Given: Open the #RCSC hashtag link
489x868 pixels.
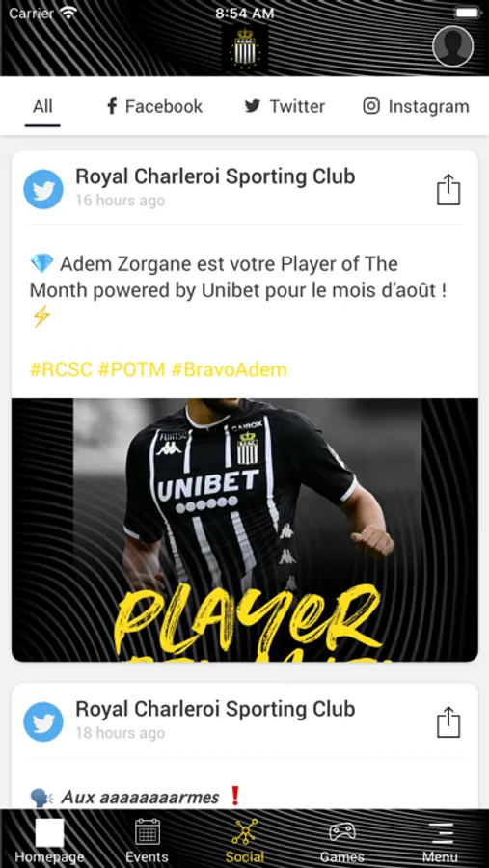Looking at the screenshot, I should pos(61,369).
